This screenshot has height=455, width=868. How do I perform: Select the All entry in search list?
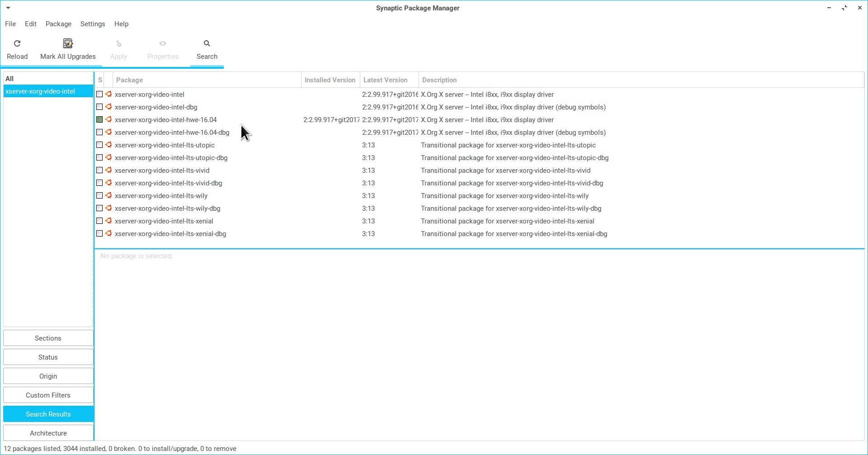pos(9,79)
